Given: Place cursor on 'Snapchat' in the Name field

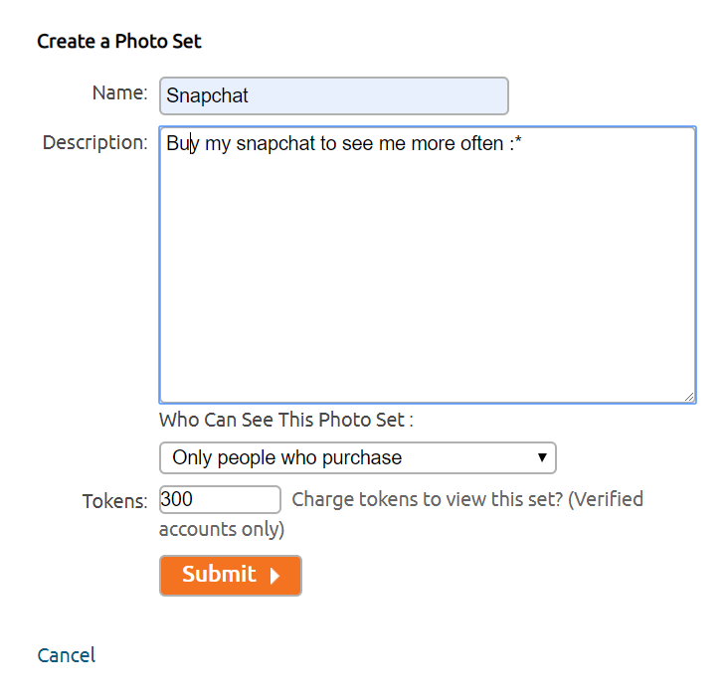Looking at the screenshot, I should pyautogui.click(x=207, y=96).
